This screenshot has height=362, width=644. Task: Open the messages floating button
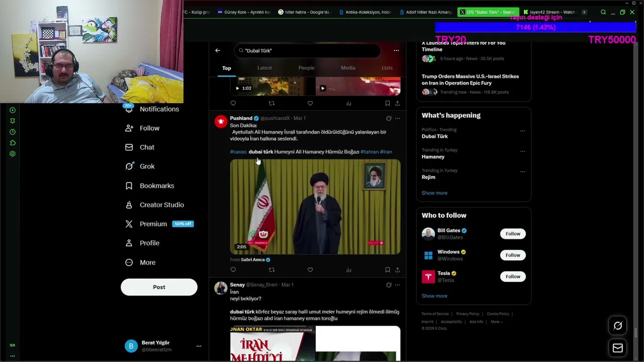click(x=618, y=348)
